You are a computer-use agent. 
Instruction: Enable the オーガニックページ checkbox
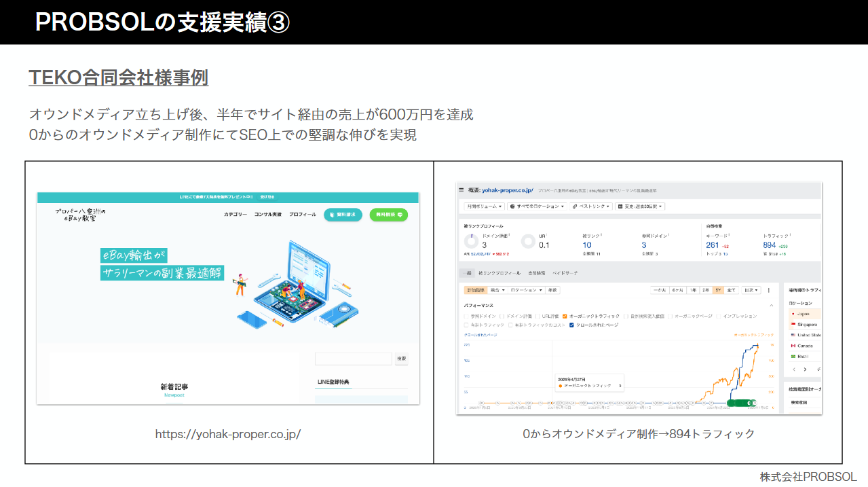click(x=670, y=316)
